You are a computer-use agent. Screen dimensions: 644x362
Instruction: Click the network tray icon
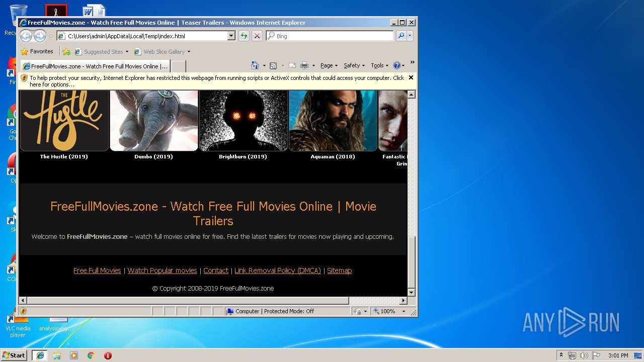tap(572, 355)
